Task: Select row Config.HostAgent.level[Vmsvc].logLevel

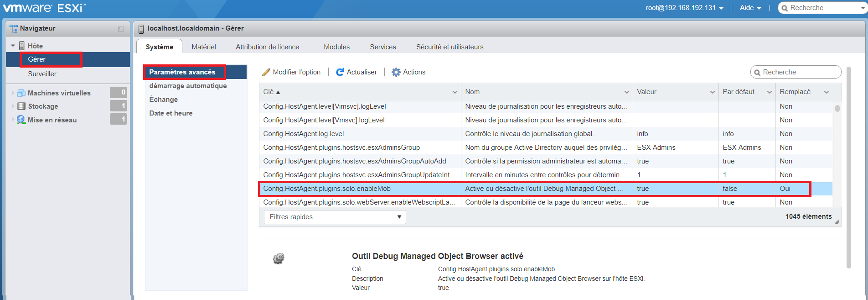Action: tap(546, 120)
